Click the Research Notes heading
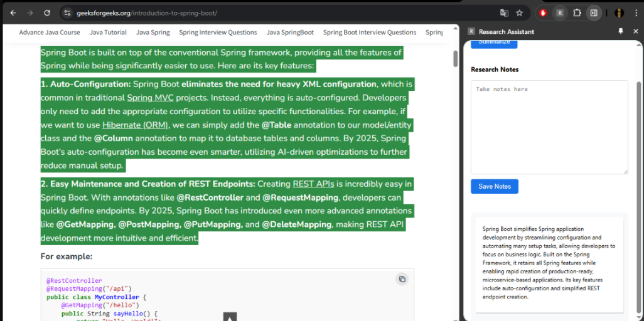 (495, 70)
